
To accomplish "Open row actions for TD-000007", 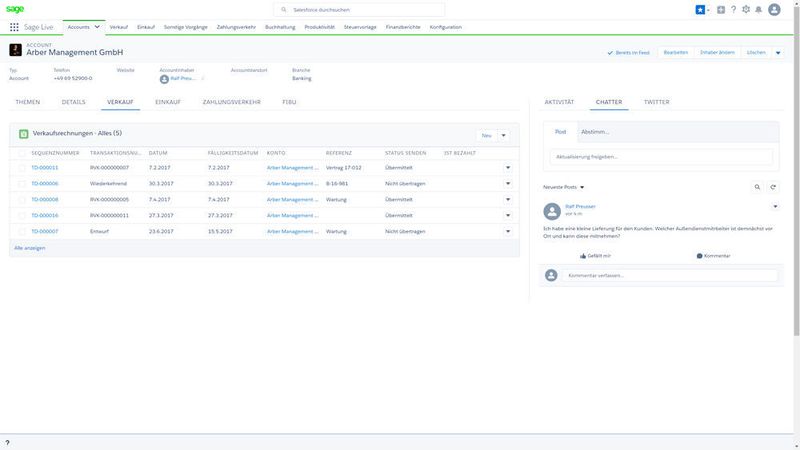I will tap(508, 232).
